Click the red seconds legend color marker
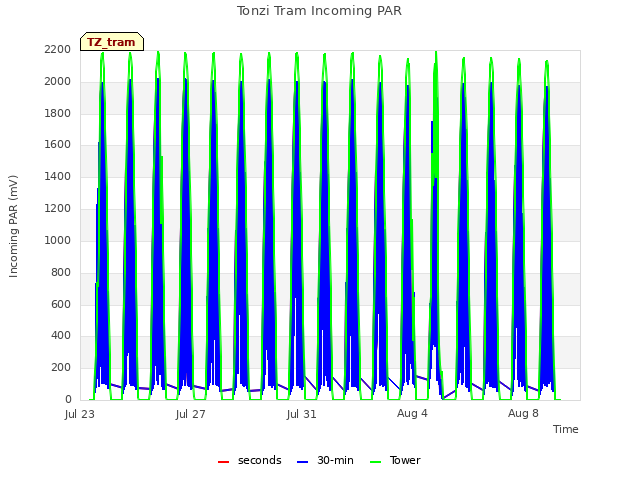This screenshot has height=480, width=640. click(224, 462)
